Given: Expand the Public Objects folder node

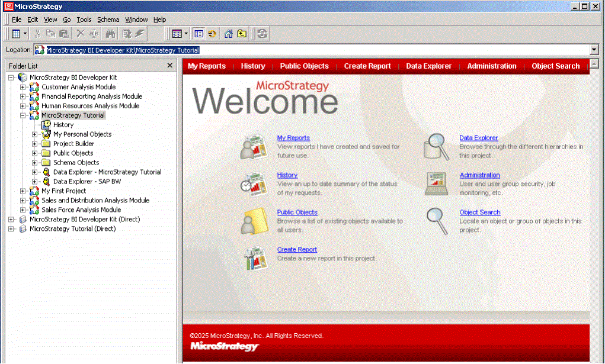Looking at the screenshot, I should (x=35, y=153).
